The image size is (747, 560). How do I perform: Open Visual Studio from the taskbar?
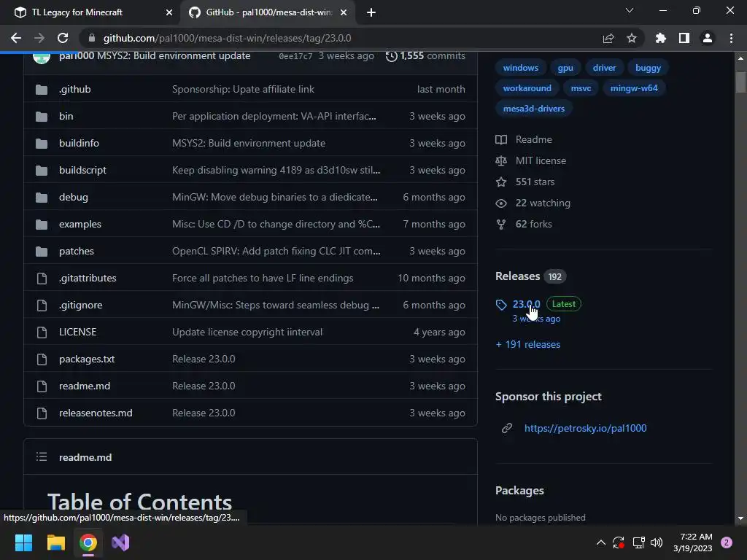coord(120,542)
